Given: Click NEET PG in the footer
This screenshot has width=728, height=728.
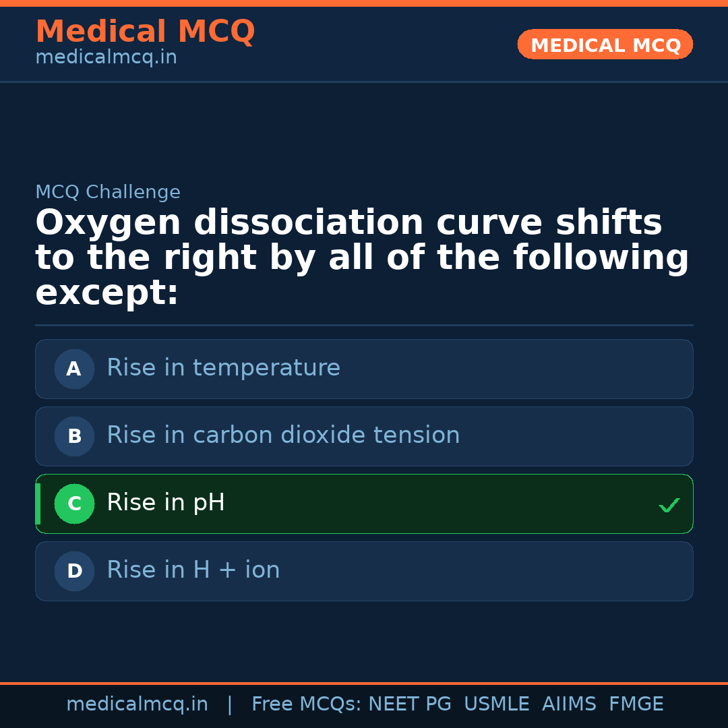Looking at the screenshot, I should 410,704.
